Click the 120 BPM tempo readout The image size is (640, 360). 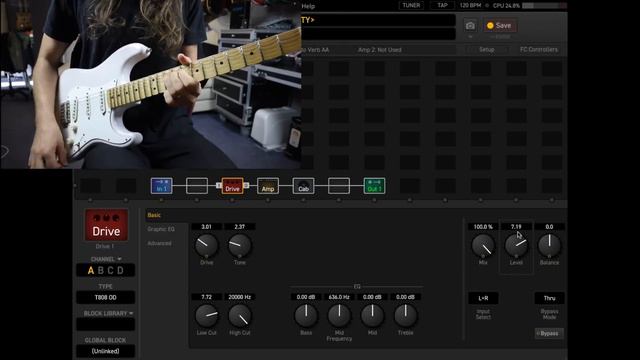coord(471,5)
